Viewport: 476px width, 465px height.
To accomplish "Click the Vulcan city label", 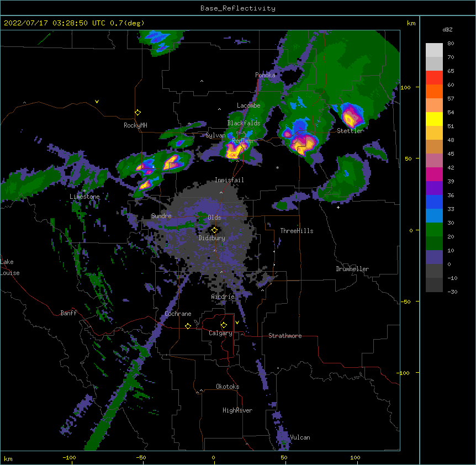I will pyautogui.click(x=300, y=437).
